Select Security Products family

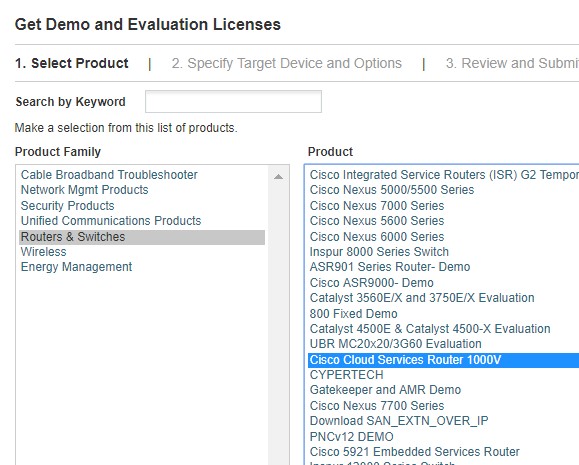[68, 206]
